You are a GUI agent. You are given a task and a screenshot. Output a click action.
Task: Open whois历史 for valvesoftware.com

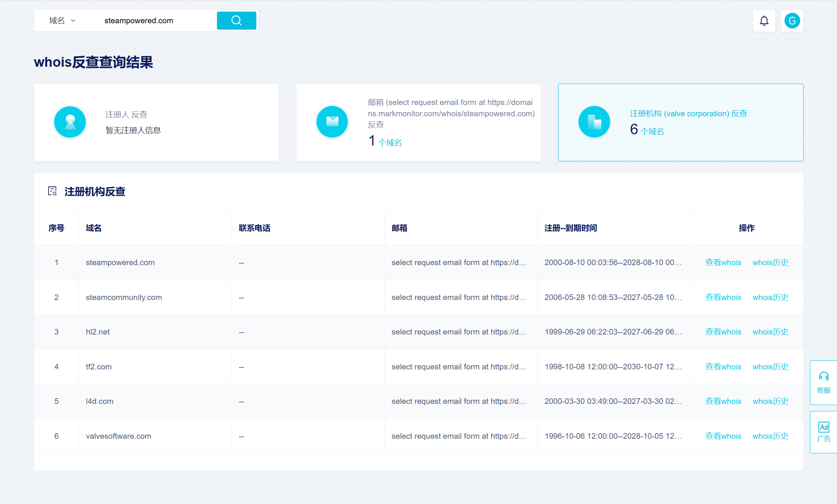point(770,436)
